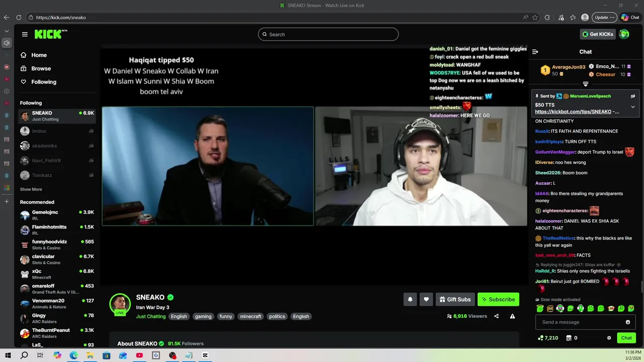Click MeruemLoveSpeech username in pinned message

click(x=590, y=96)
